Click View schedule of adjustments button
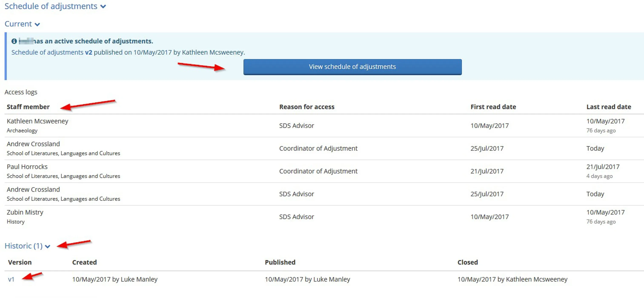Image resolution: width=644 pixels, height=298 pixels. coord(352,67)
